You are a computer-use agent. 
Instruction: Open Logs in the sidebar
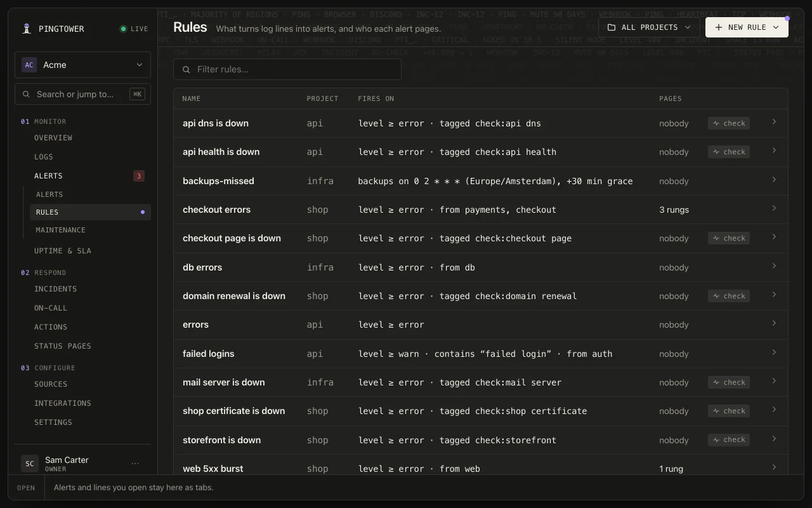point(44,157)
